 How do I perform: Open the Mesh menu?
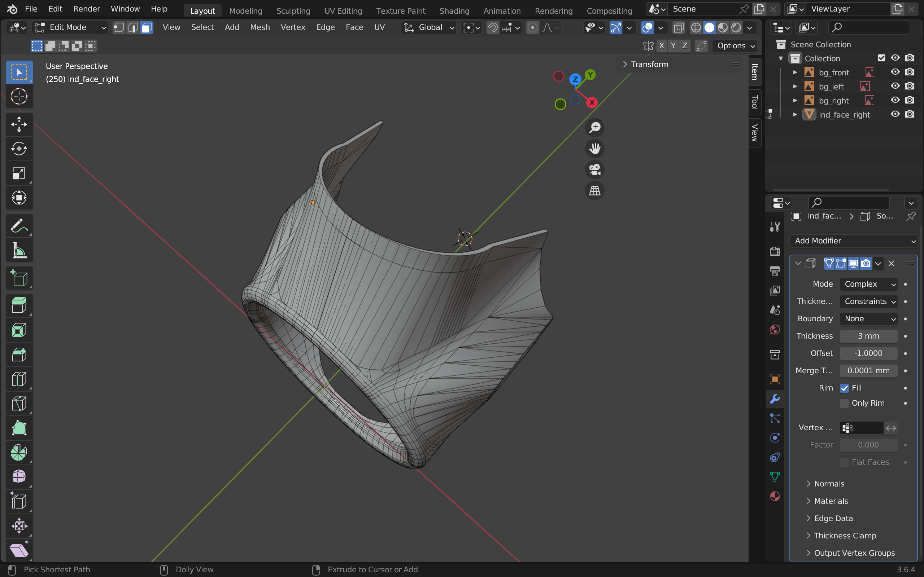click(x=260, y=27)
